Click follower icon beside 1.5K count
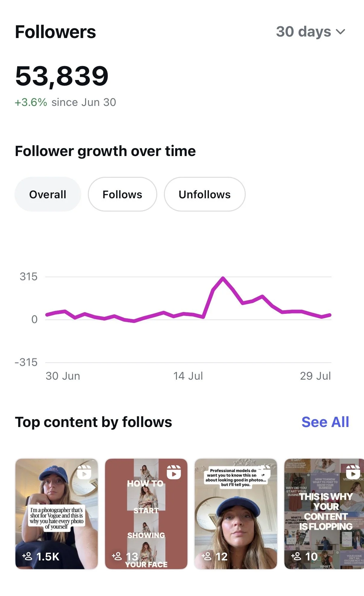Viewport: 364px width, 596px height. tap(27, 556)
